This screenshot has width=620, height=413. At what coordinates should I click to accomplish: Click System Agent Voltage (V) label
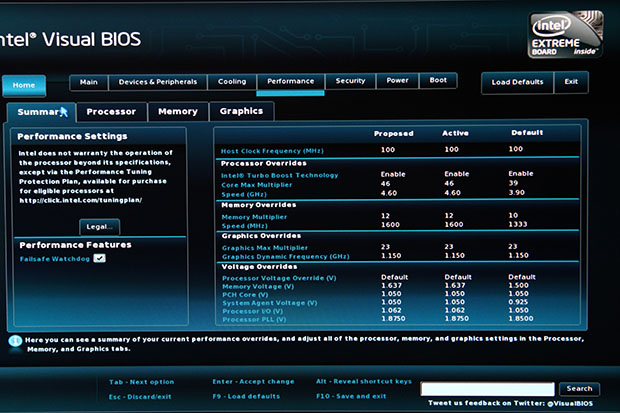click(x=270, y=303)
